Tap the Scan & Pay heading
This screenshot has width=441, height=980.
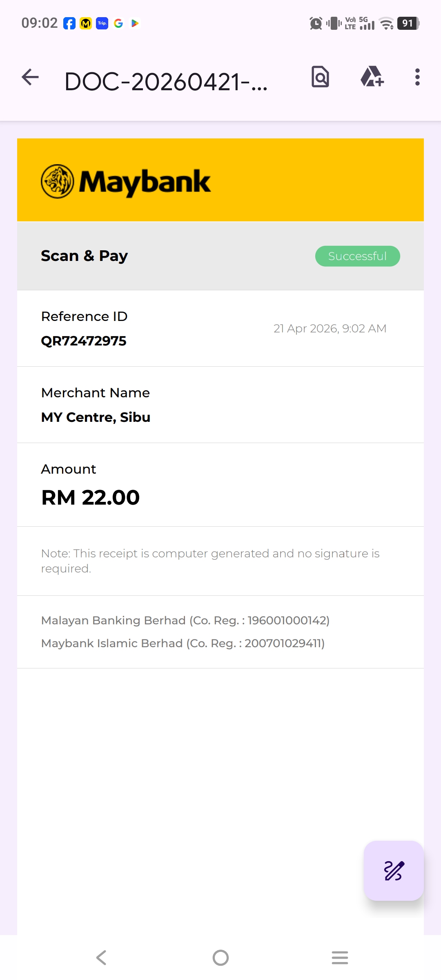click(x=85, y=256)
